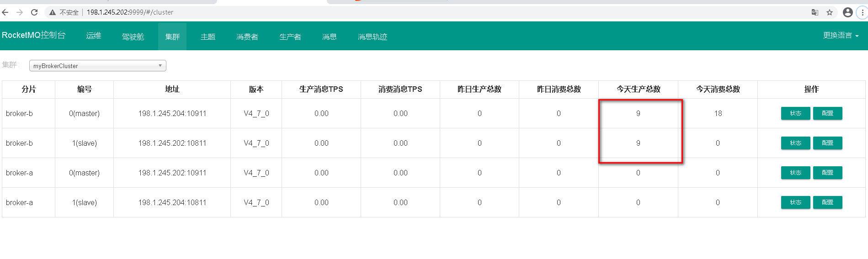Click 配置 for broker-b slave row

(827, 143)
